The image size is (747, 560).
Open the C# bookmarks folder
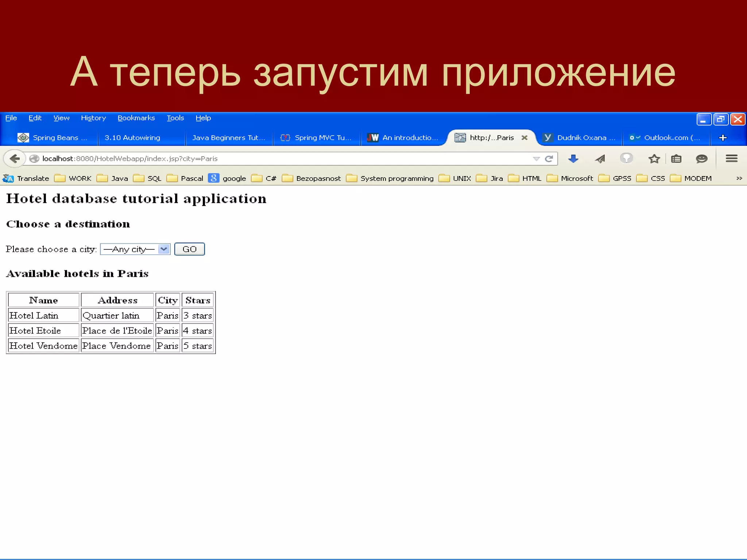264,178
